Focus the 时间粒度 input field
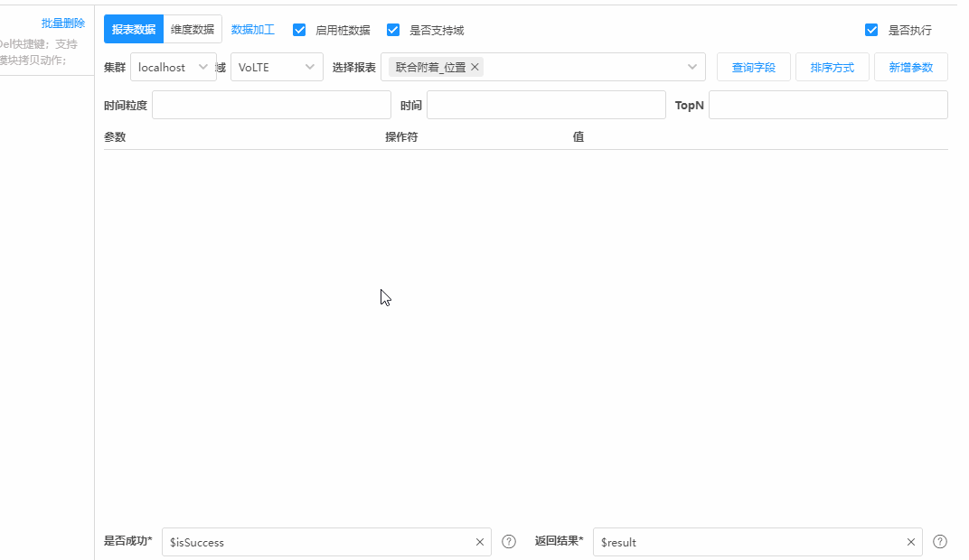This screenshot has height=560, width=969. pos(271,105)
